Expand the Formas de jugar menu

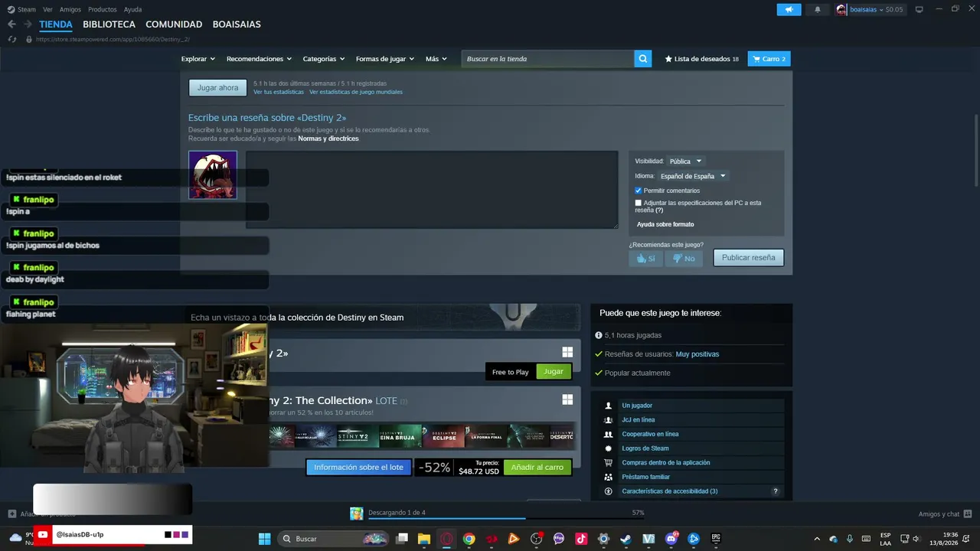pyautogui.click(x=385, y=59)
